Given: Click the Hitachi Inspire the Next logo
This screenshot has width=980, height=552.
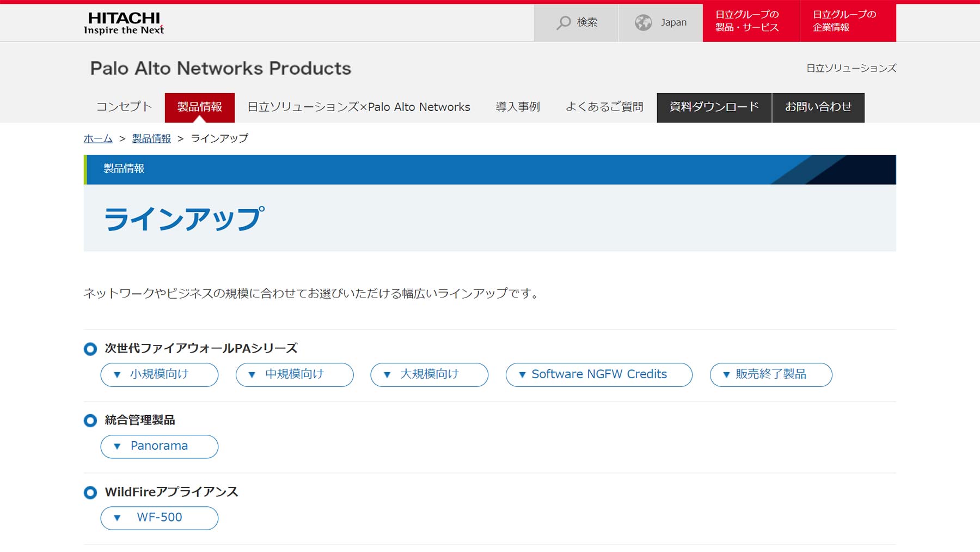Looking at the screenshot, I should [x=124, y=23].
